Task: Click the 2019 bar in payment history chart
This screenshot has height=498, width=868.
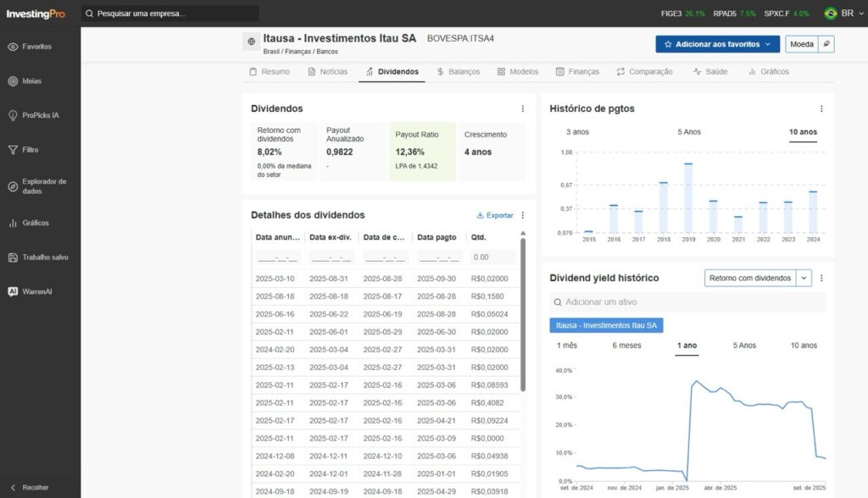Action: tap(688, 197)
